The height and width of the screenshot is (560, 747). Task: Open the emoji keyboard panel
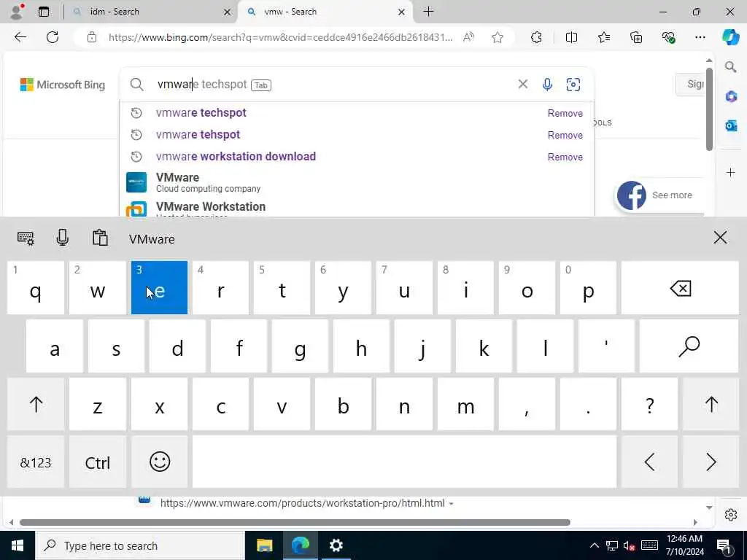(159, 462)
